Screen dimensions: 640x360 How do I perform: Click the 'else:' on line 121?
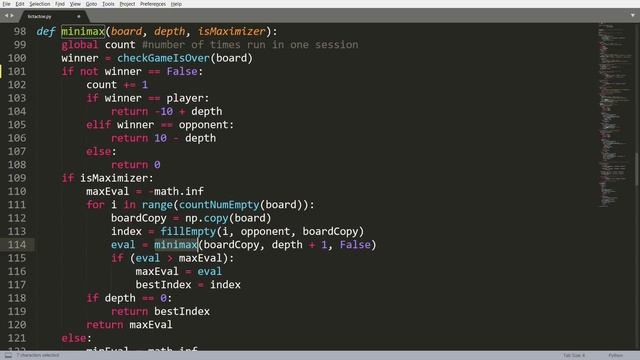pyautogui.click(x=76, y=338)
